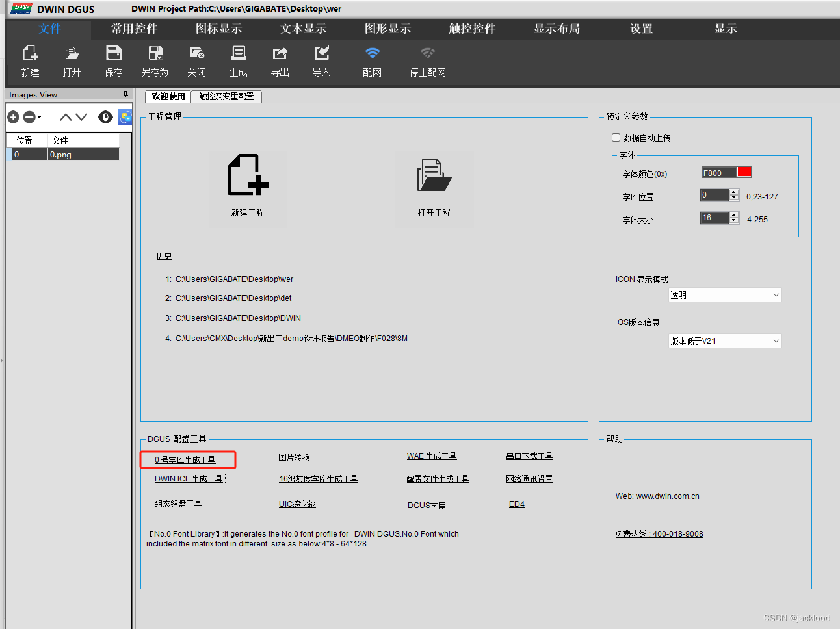This screenshot has width=840, height=629.
Task: Switch to the 触控及变量配置 tab
Action: 226,96
